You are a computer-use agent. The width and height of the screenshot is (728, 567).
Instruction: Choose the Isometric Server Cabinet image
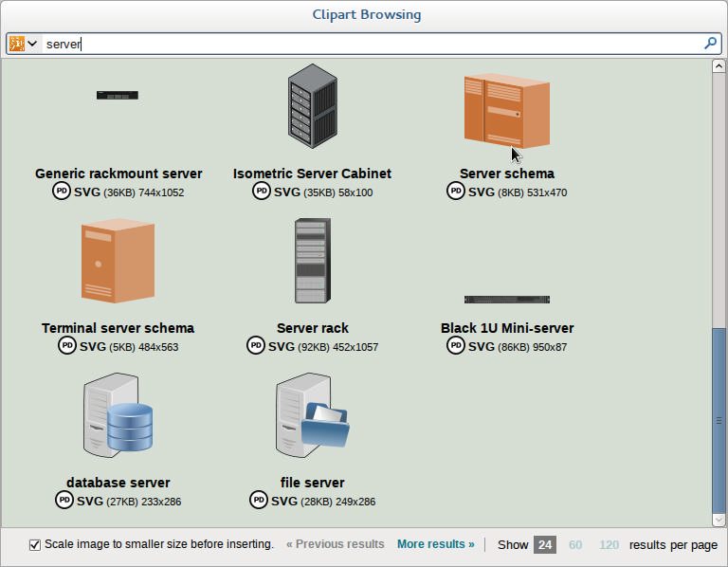pos(313,106)
